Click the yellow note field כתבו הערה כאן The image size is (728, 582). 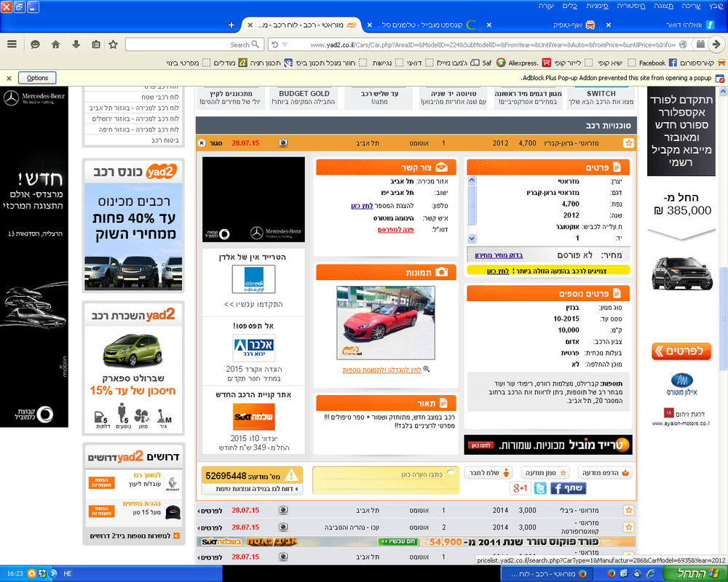[385, 480]
